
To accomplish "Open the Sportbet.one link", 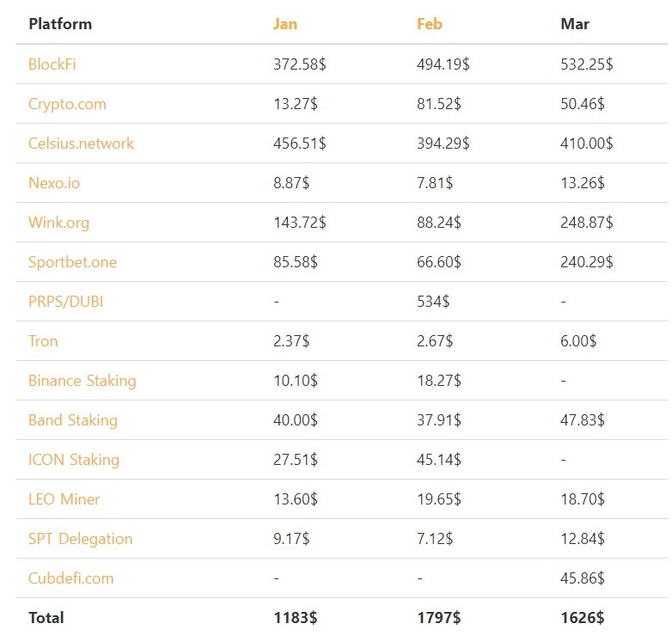I will tap(72, 262).
